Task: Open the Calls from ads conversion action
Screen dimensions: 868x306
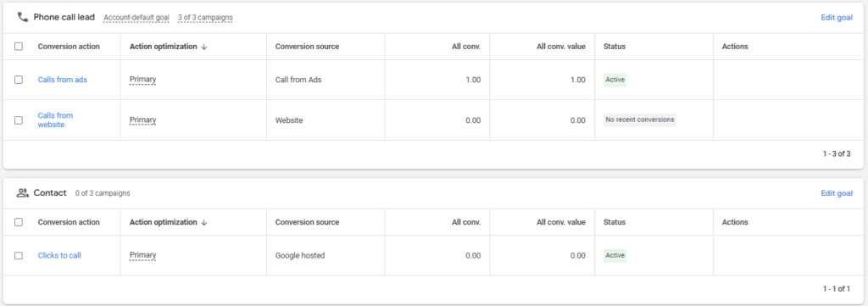Action: click(63, 80)
